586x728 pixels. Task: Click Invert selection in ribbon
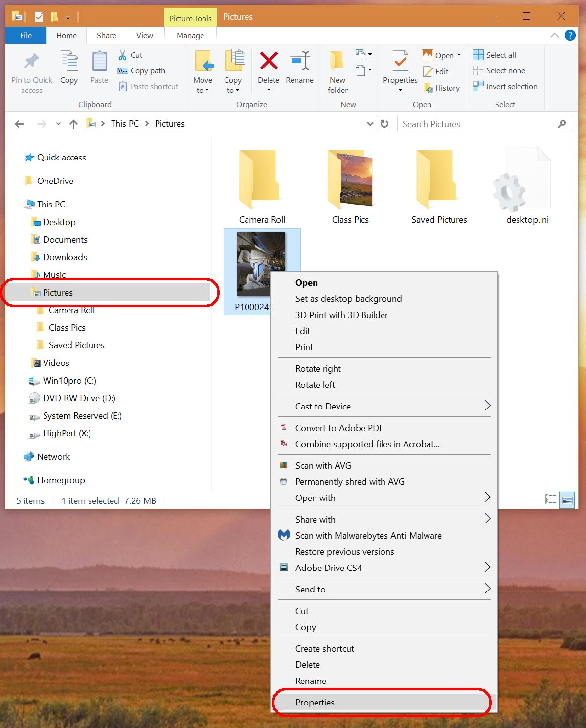point(505,86)
